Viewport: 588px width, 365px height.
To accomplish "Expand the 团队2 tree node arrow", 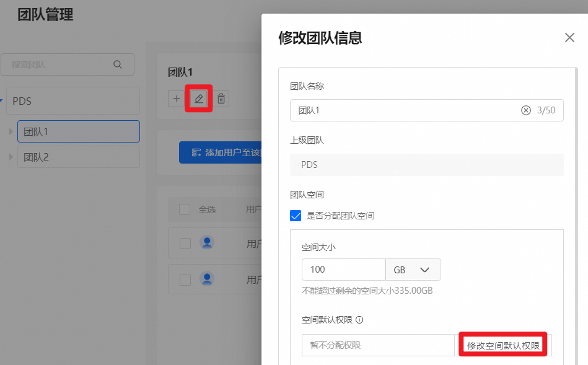I will point(11,157).
